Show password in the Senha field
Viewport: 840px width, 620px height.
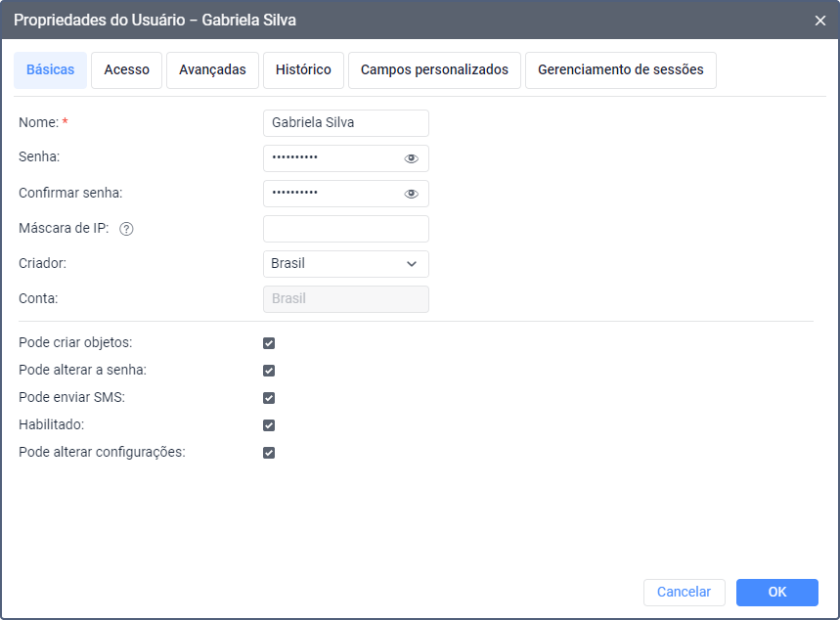click(x=412, y=158)
